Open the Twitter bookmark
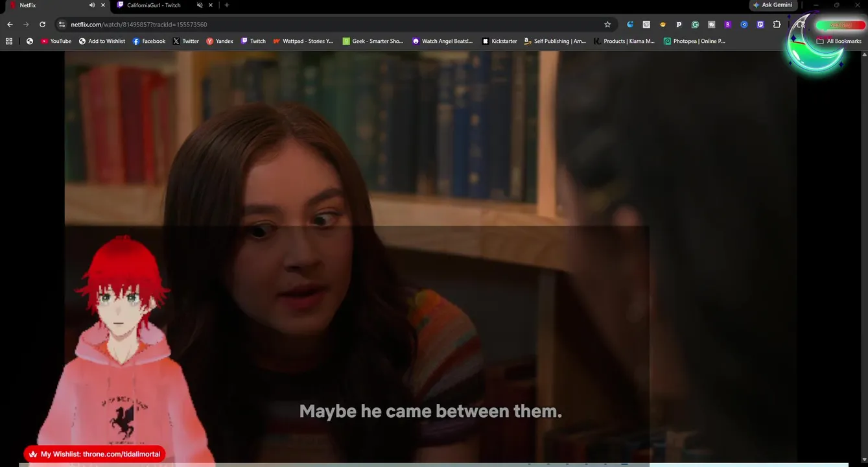This screenshot has height=467, width=868. tap(186, 41)
